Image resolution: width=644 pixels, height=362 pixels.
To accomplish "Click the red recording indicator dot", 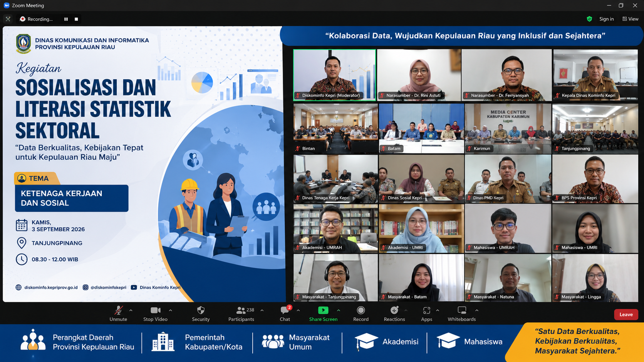I will 23,19.
